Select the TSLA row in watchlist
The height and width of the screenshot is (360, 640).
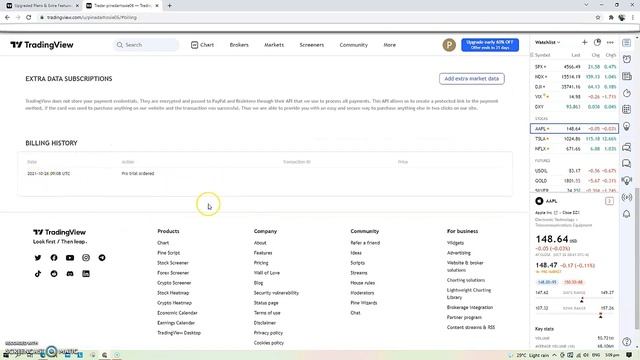[574, 139]
